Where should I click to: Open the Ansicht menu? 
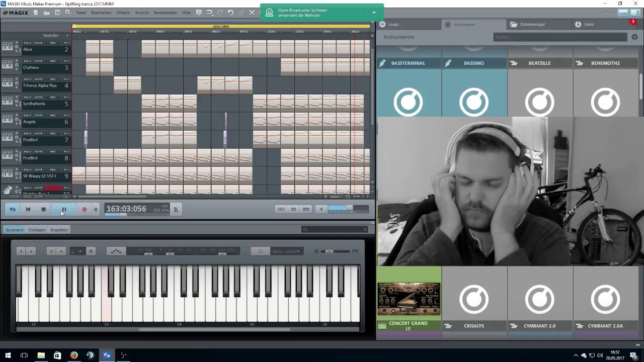142,13
